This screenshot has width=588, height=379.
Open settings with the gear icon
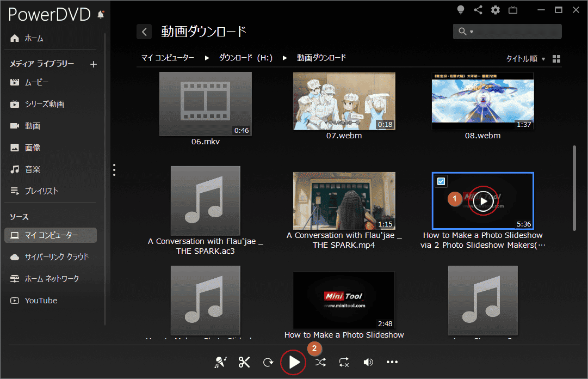(496, 10)
